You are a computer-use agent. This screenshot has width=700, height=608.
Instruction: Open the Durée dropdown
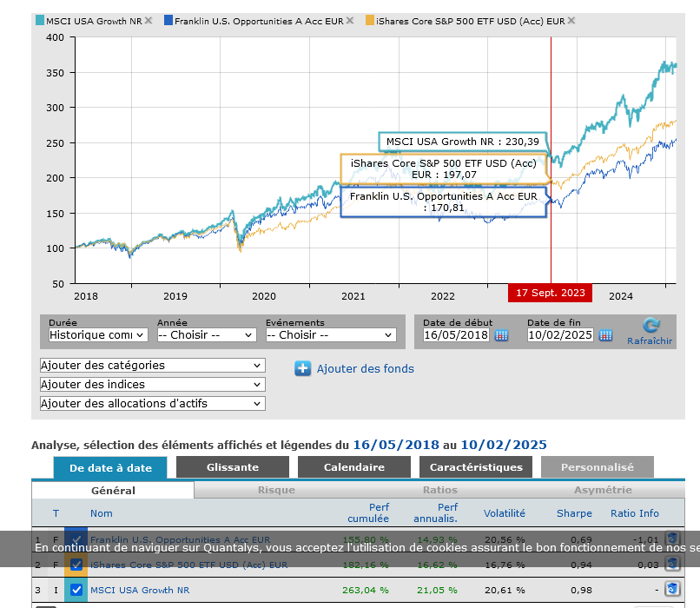[98, 334]
